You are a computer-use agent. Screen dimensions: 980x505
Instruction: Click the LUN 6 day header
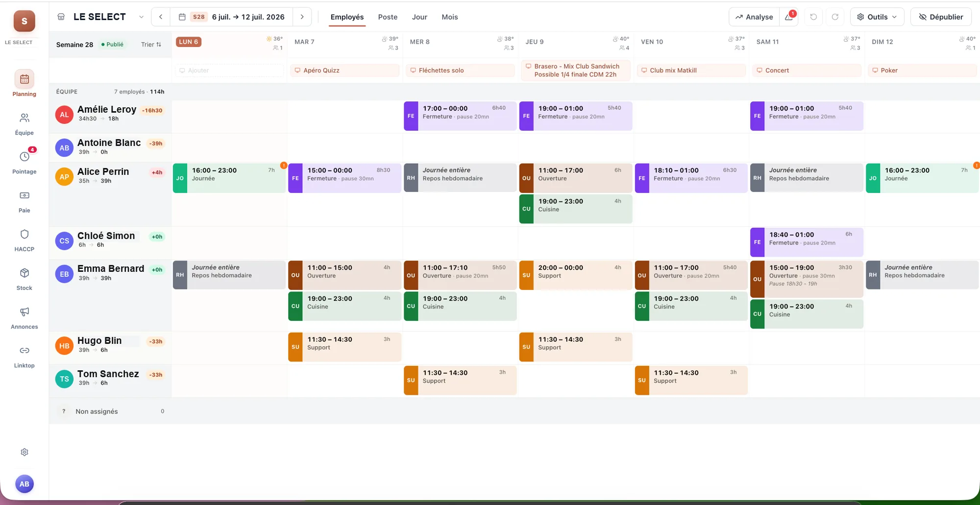tap(189, 42)
